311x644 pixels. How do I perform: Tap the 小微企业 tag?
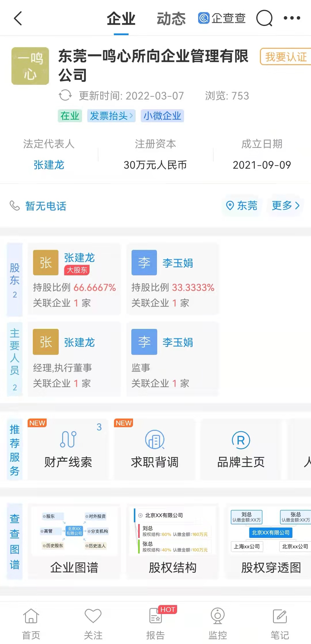click(162, 116)
